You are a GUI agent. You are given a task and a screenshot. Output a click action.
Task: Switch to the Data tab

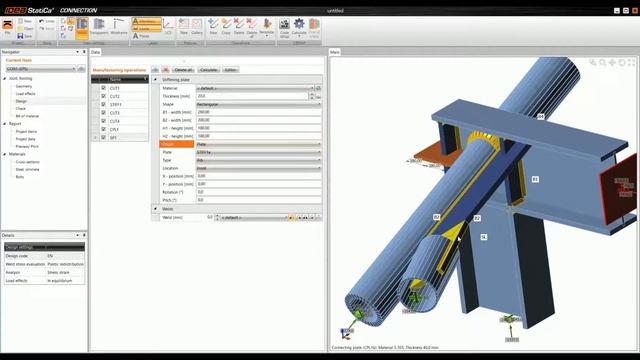[x=95, y=52]
